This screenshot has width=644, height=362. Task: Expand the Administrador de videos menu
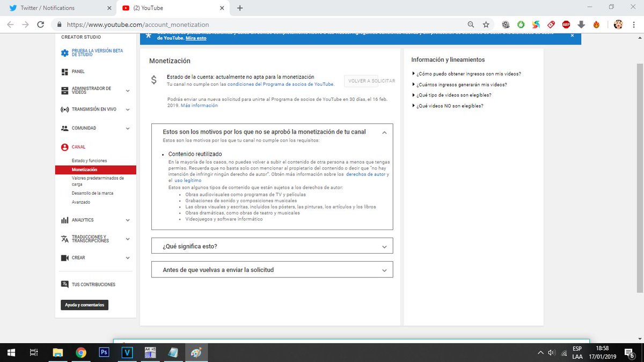pyautogui.click(x=128, y=91)
